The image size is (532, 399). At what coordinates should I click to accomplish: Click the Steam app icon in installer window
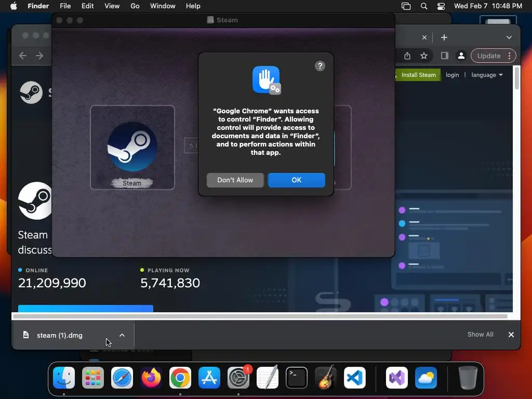tap(132, 147)
